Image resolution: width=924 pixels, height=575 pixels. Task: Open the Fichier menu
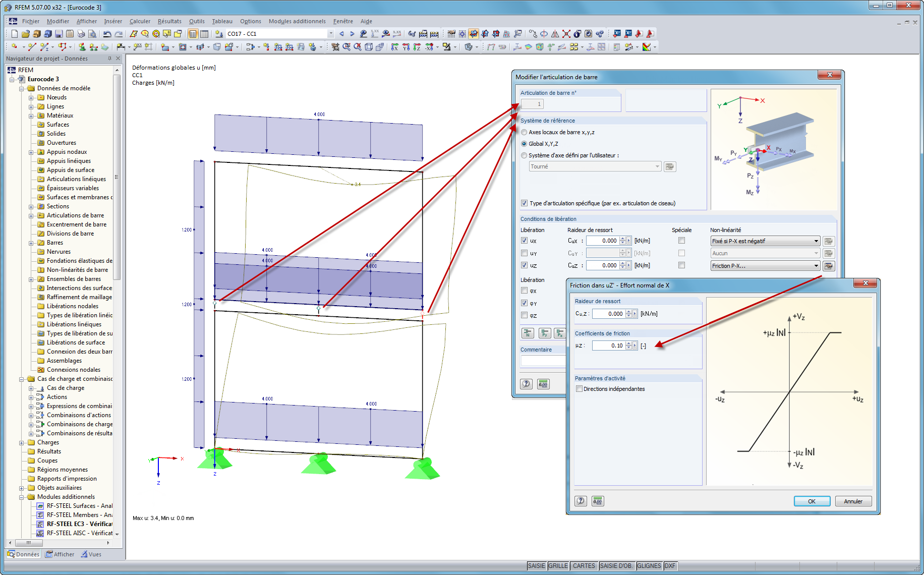30,21
